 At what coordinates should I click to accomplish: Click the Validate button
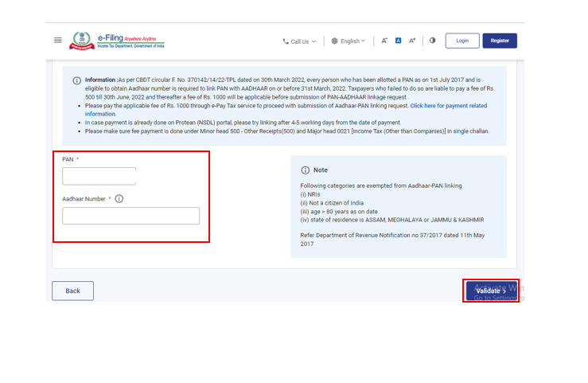tap(491, 291)
